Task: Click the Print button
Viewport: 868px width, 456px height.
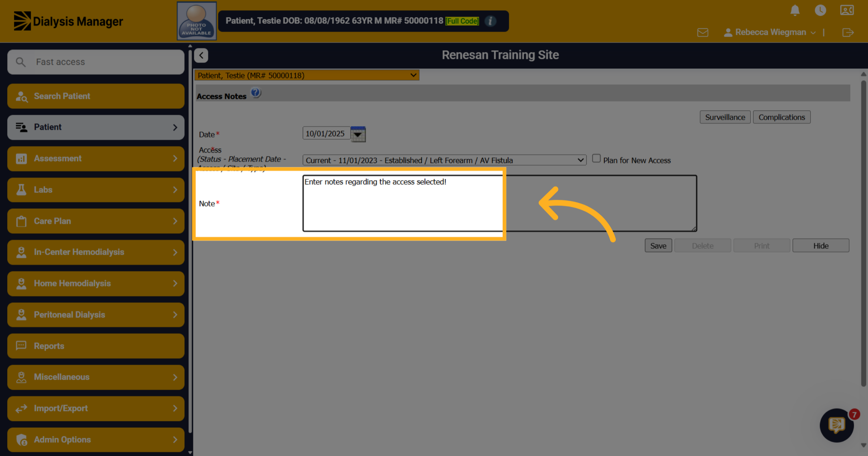Action: pos(762,246)
